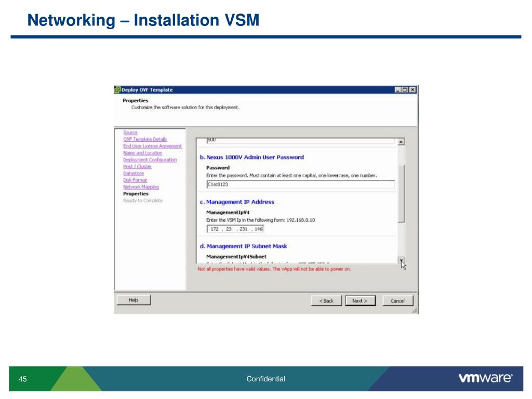This screenshot has width=532, height=399.
Task: Click the c. Management IP Address heading
Action: tap(237, 202)
